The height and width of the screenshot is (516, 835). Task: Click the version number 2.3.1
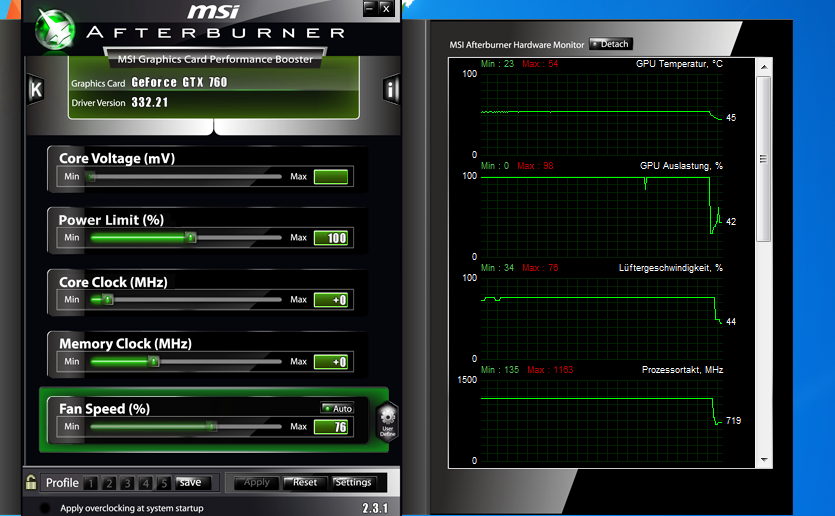[x=375, y=508]
